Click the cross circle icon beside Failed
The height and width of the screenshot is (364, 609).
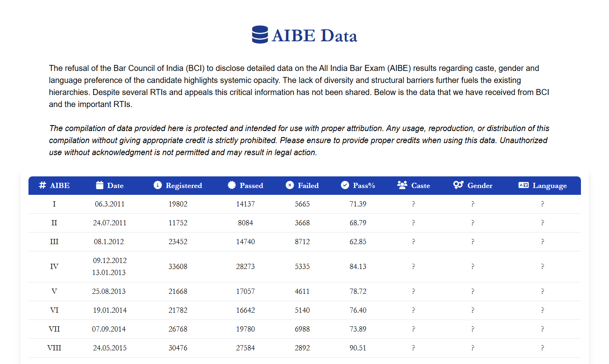click(x=289, y=185)
